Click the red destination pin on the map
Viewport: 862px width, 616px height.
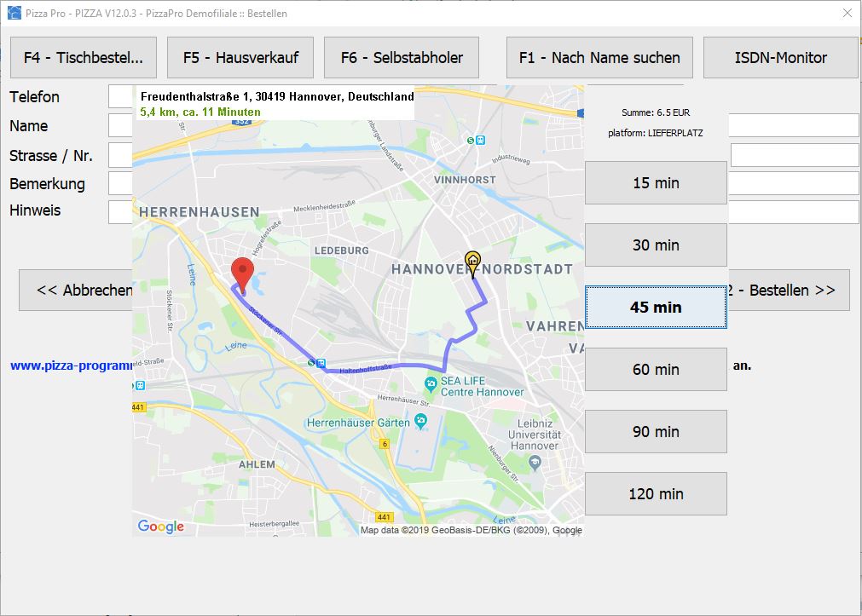(x=242, y=274)
